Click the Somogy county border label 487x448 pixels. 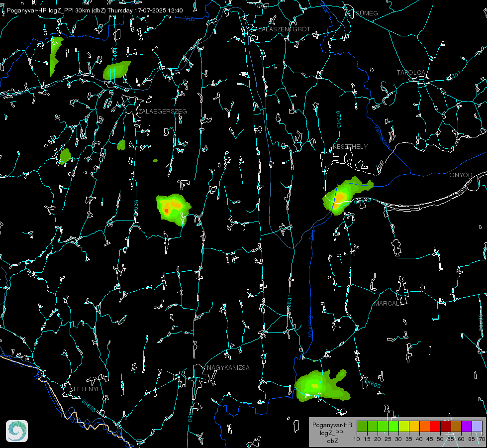(x=310, y=327)
